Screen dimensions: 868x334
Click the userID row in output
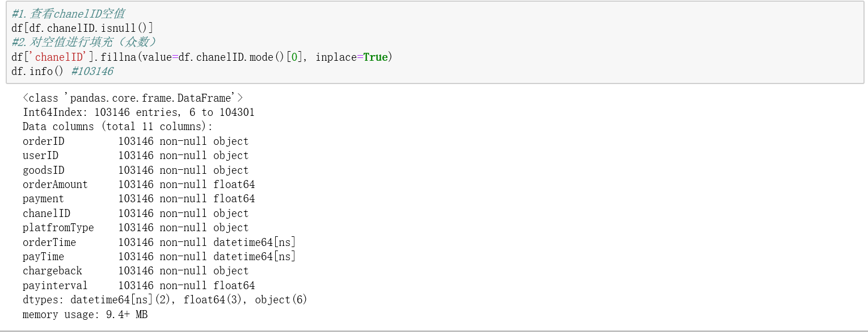(136, 156)
